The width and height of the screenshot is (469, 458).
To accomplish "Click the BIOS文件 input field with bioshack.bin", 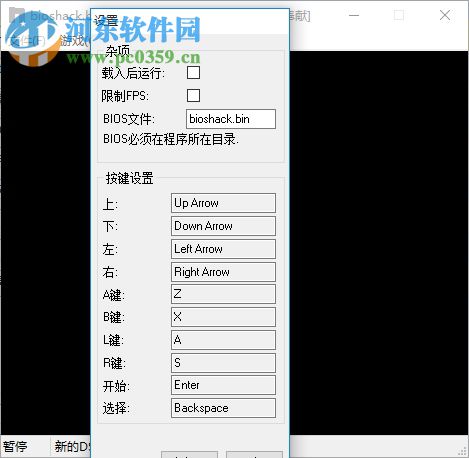I will click(231, 119).
